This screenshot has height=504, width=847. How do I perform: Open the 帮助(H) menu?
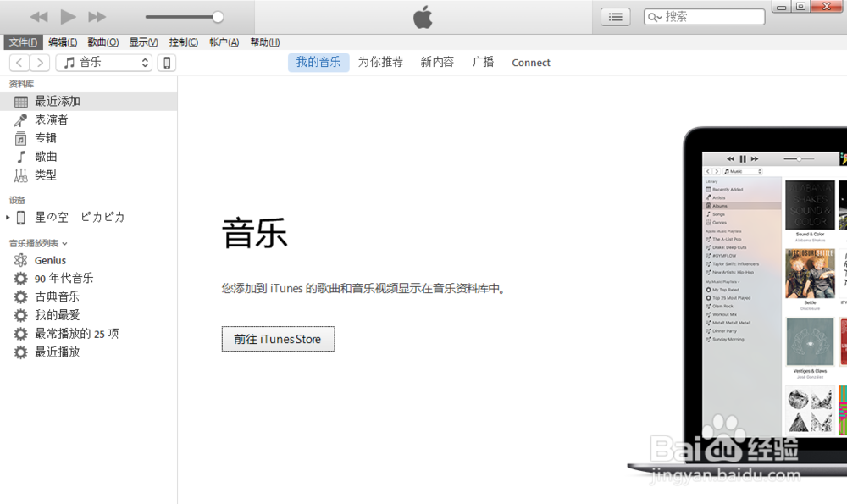coord(264,42)
